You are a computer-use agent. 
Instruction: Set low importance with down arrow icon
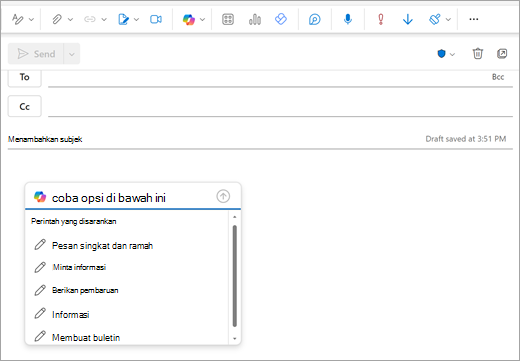408,19
